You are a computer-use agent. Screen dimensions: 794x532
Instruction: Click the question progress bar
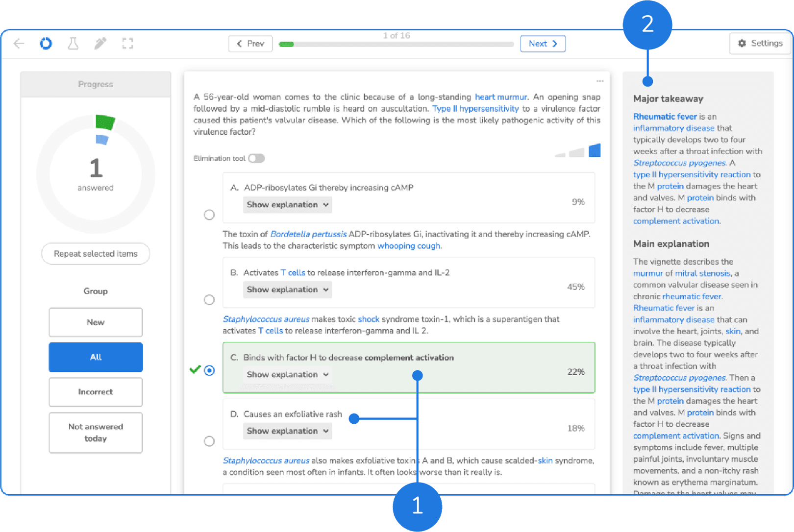point(396,44)
